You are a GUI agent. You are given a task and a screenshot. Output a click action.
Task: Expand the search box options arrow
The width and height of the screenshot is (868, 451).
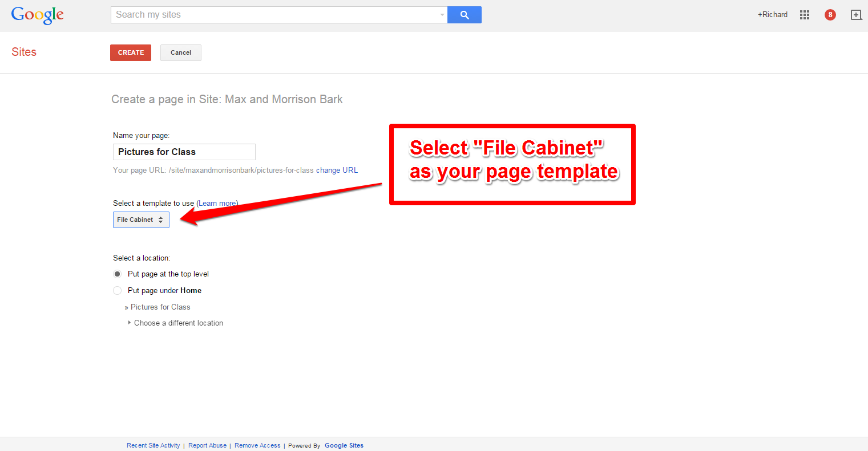pyautogui.click(x=442, y=15)
